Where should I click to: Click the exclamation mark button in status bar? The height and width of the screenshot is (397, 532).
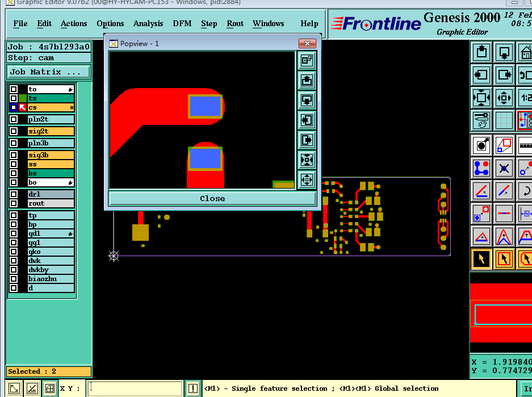point(192,388)
